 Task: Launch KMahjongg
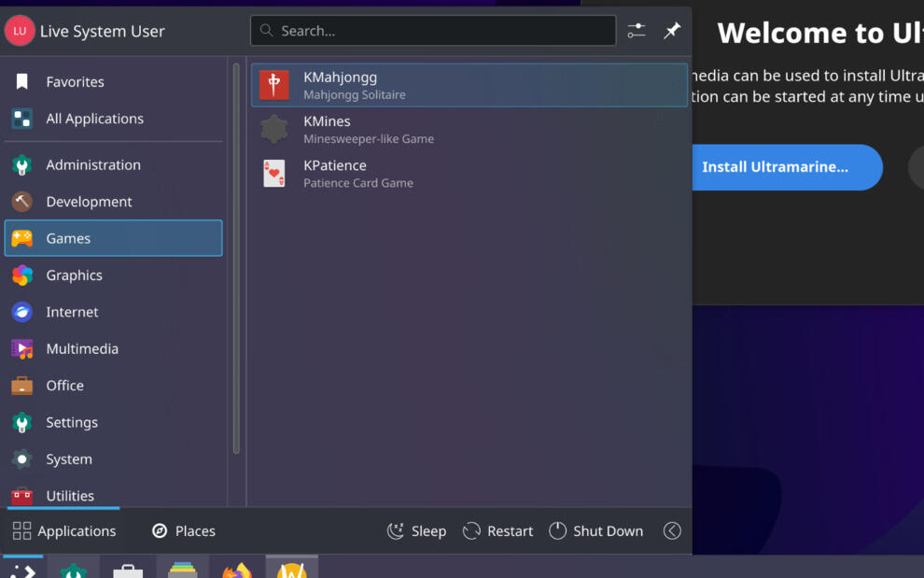[469, 86]
